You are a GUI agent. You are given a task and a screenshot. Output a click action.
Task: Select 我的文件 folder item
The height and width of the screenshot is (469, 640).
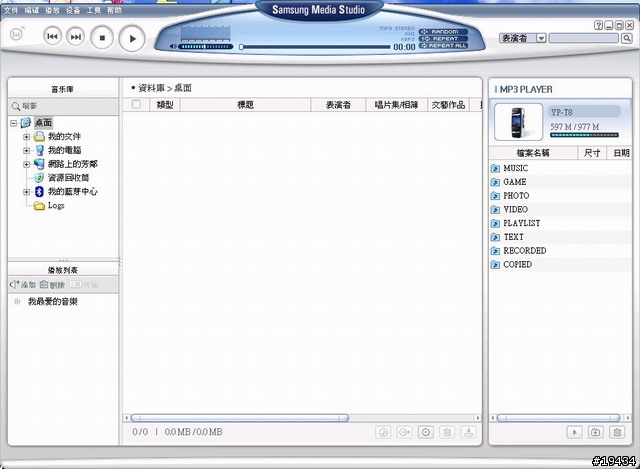pos(64,137)
